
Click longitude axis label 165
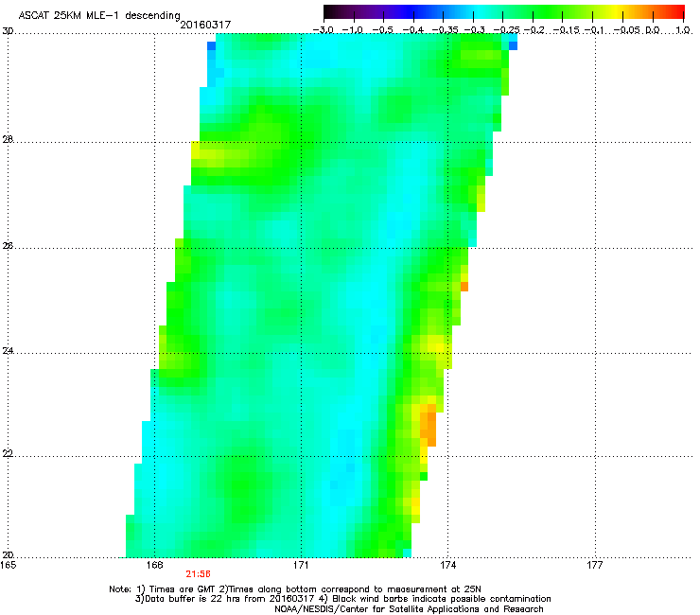coord(8,566)
